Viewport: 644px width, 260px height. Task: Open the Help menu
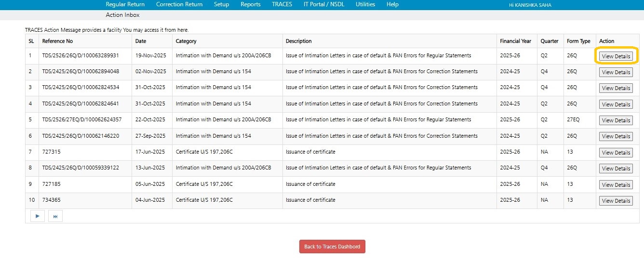(392, 4)
